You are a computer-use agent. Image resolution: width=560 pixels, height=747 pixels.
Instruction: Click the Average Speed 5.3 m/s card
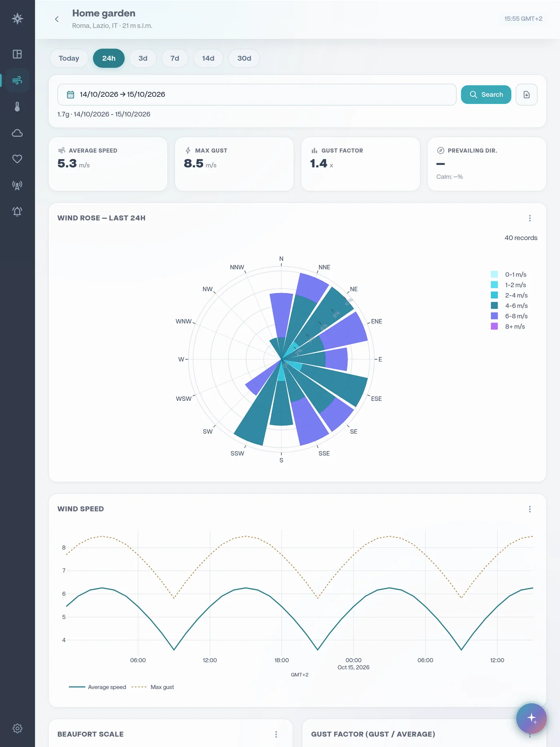[108, 164]
